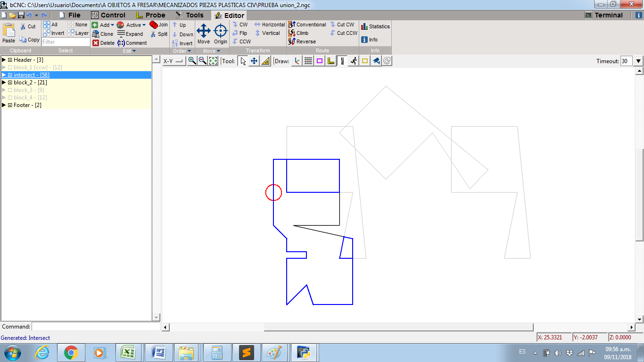Click the Join paths icon
Viewport: 644px width, 362px height.
point(154,25)
